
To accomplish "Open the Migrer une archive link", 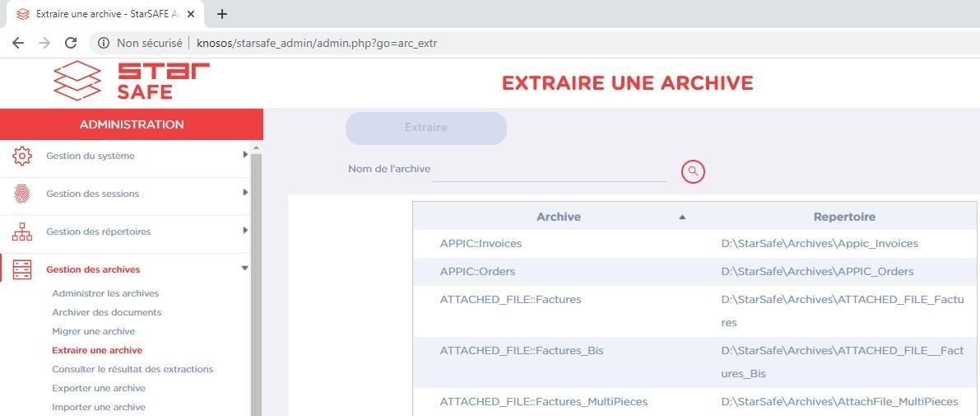I will [93, 331].
